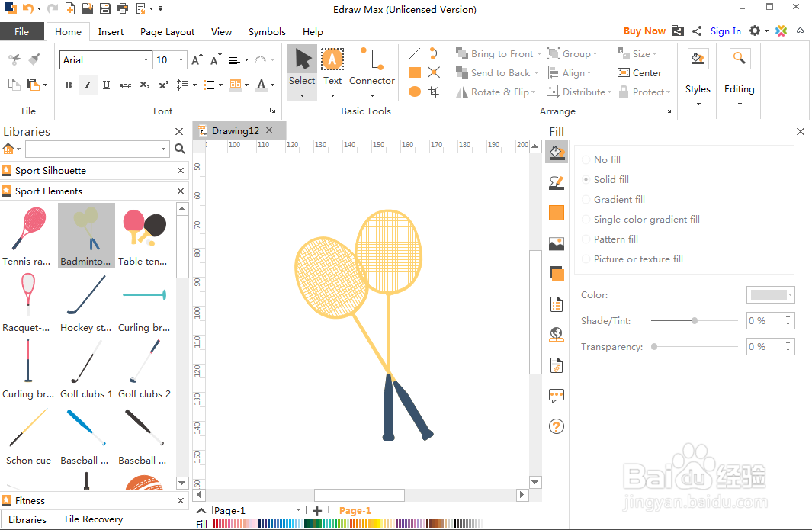Click the Shade/Tint slider handle
This screenshot has width=812, height=530.
coord(695,321)
